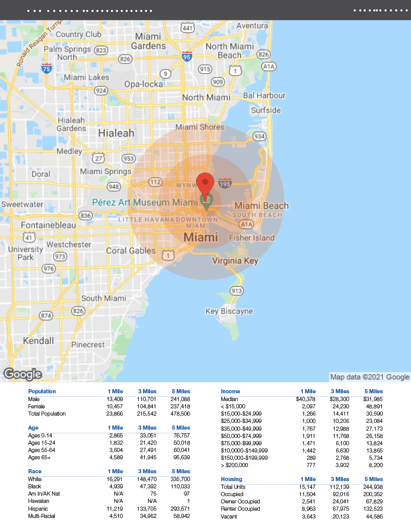Select the Housing table heading
This screenshot has width=411, height=532.
pyautogui.click(x=231, y=479)
